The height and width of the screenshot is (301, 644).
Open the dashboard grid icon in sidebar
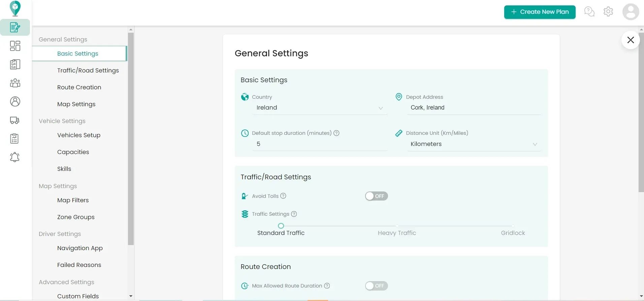[15, 46]
